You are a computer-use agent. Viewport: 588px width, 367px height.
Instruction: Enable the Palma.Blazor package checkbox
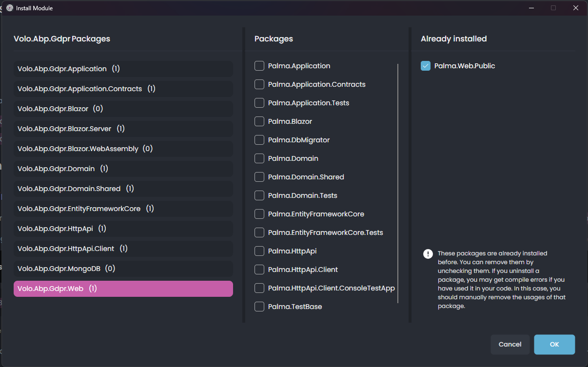259,121
